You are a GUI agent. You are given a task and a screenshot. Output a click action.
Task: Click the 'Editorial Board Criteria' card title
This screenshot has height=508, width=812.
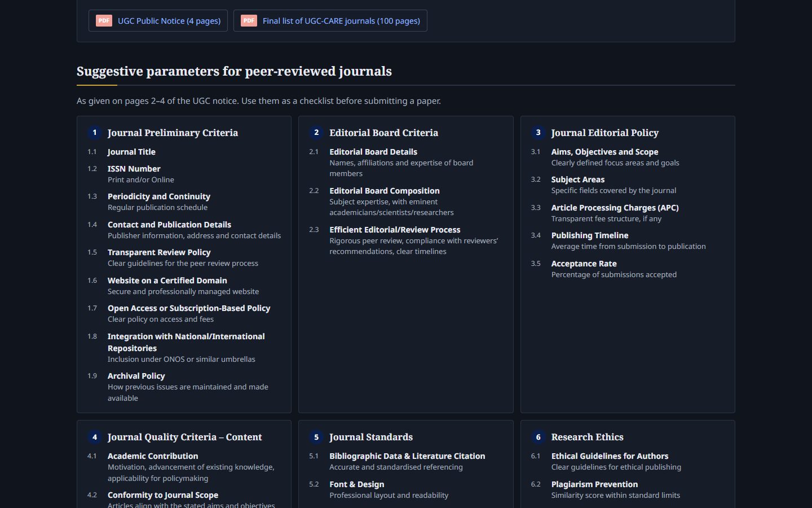point(383,133)
